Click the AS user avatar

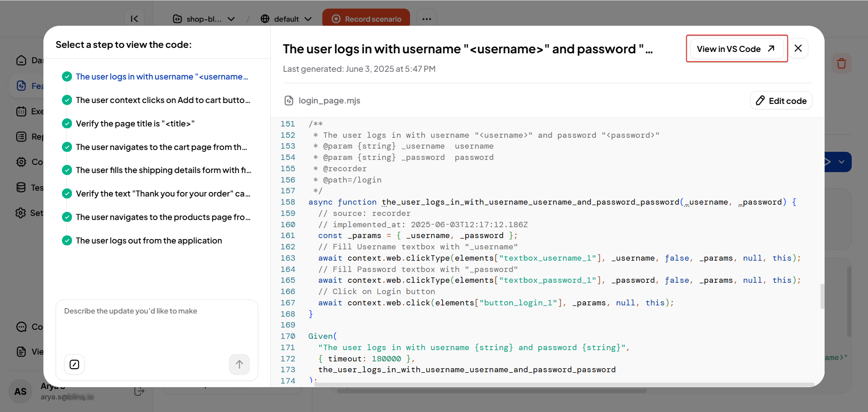(20, 391)
